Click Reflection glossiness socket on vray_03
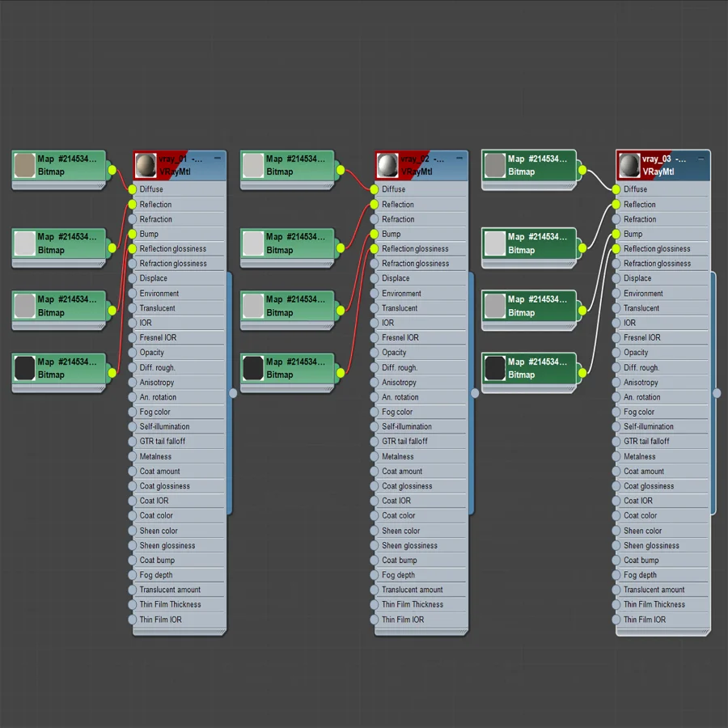The height and width of the screenshot is (728, 728). 616,249
